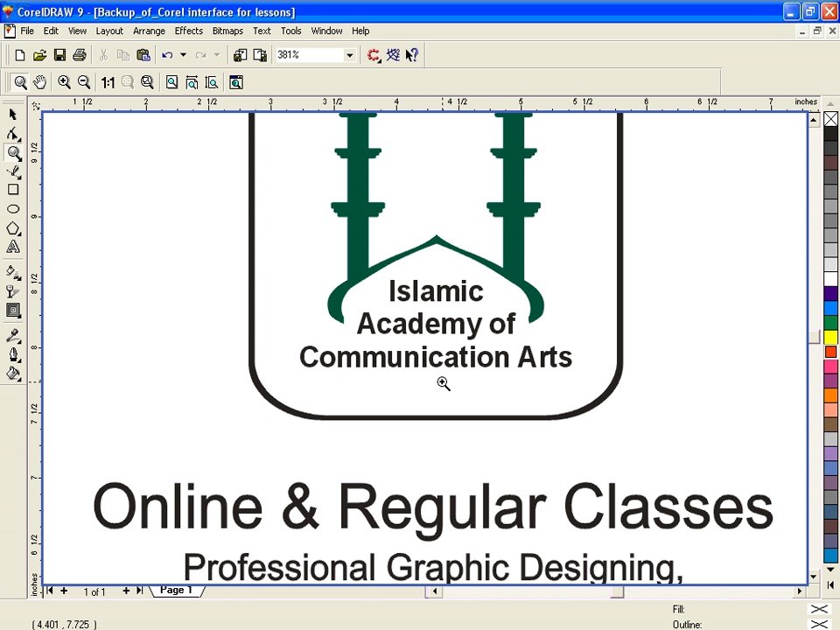840x630 pixels.
Task: Open the Layout menu
Action: tap(109, 31)
